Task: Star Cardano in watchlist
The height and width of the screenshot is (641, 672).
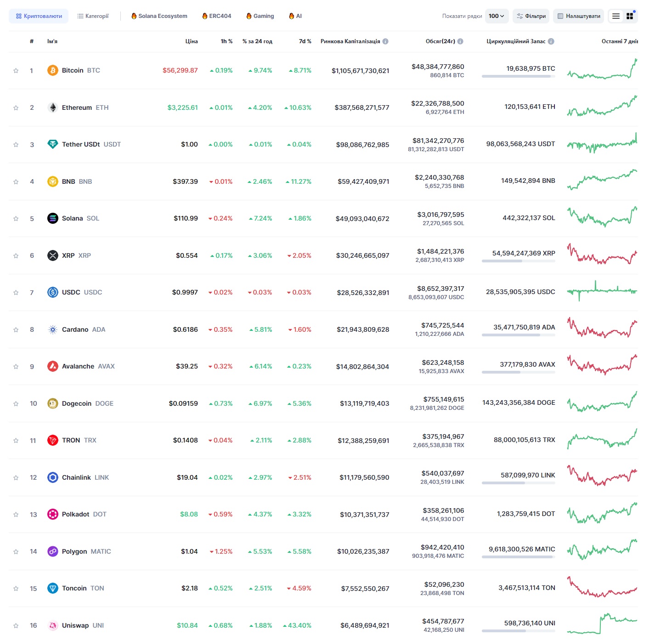Action: coord(16,329)
